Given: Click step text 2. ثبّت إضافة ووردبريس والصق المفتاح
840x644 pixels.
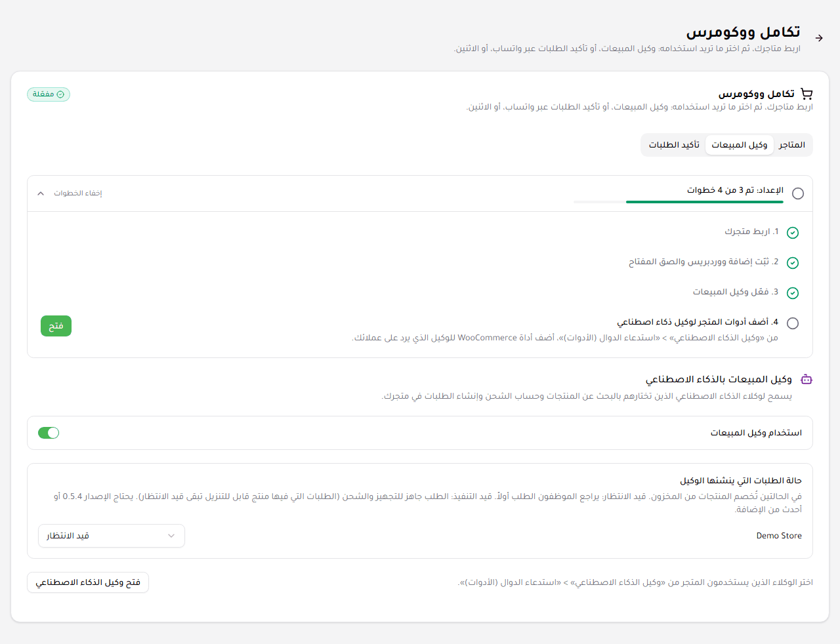Looking at the screenshot, I should point(703,262).
